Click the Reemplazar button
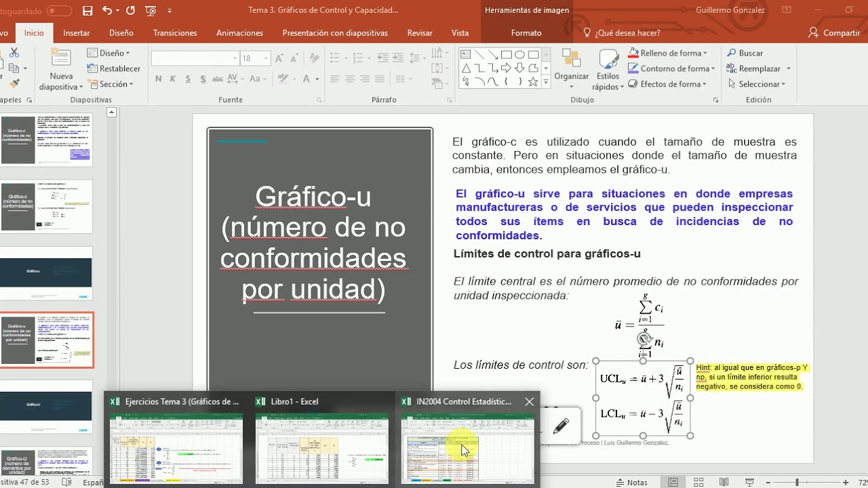 [754, 68]
